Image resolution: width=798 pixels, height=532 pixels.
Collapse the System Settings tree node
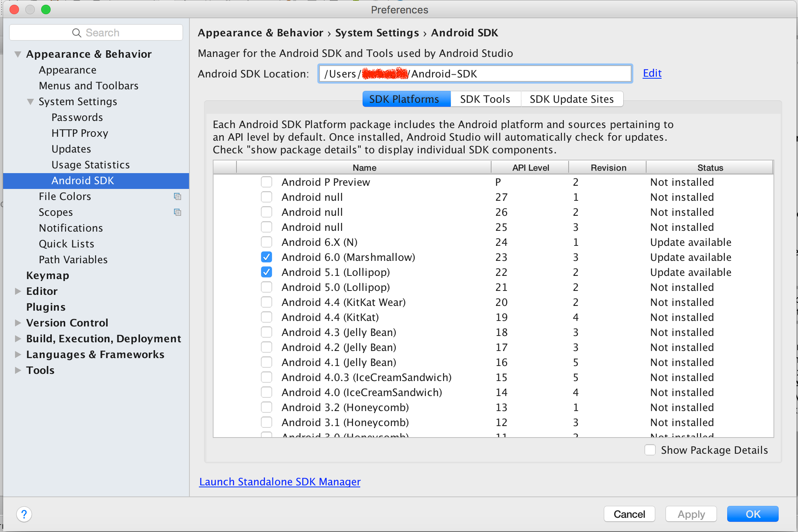30,102
